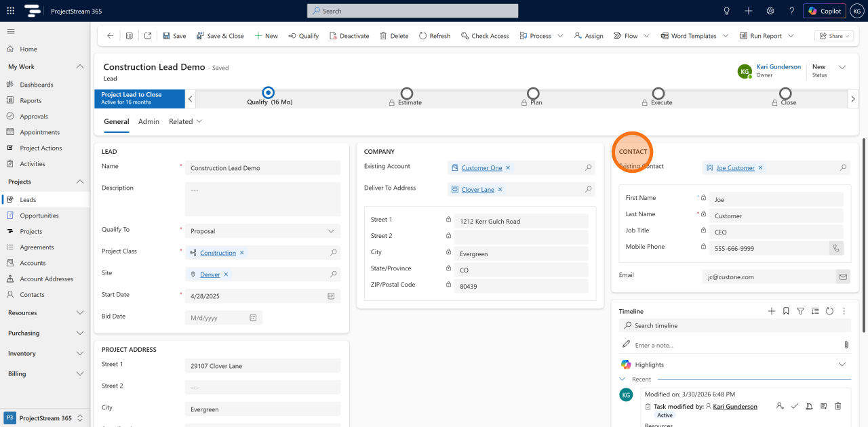Open the Related tab dropdown
Screen dimensions: 868x427
(x=186, y=121)
